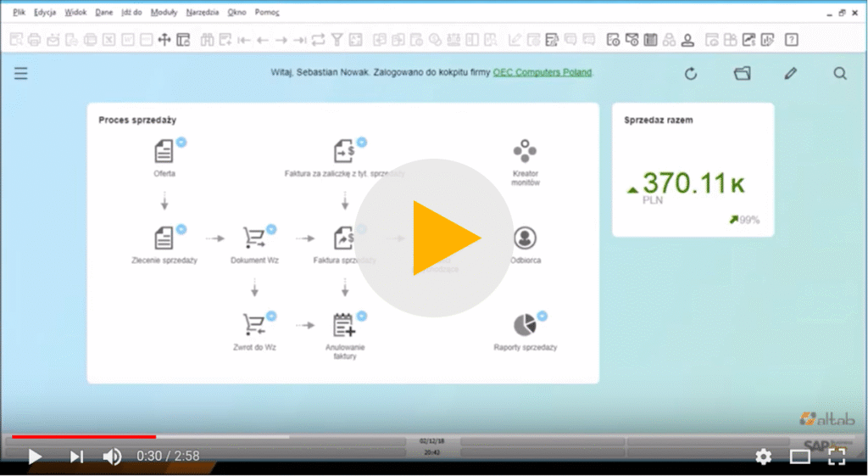Open the Zlecenie sprzedaży icon
Viewport: 868px width, 476px height.
tap(164, 238)
